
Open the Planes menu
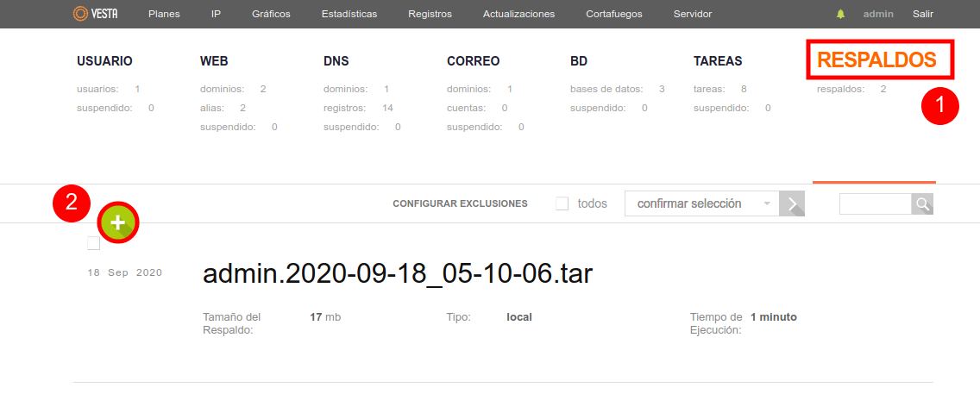pyautogui.click(x=165, y=14)
